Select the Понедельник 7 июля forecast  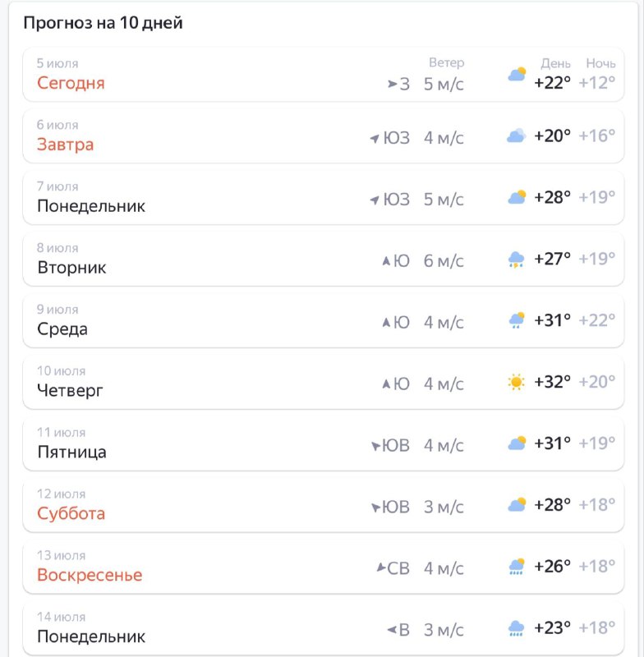(324, 197)
